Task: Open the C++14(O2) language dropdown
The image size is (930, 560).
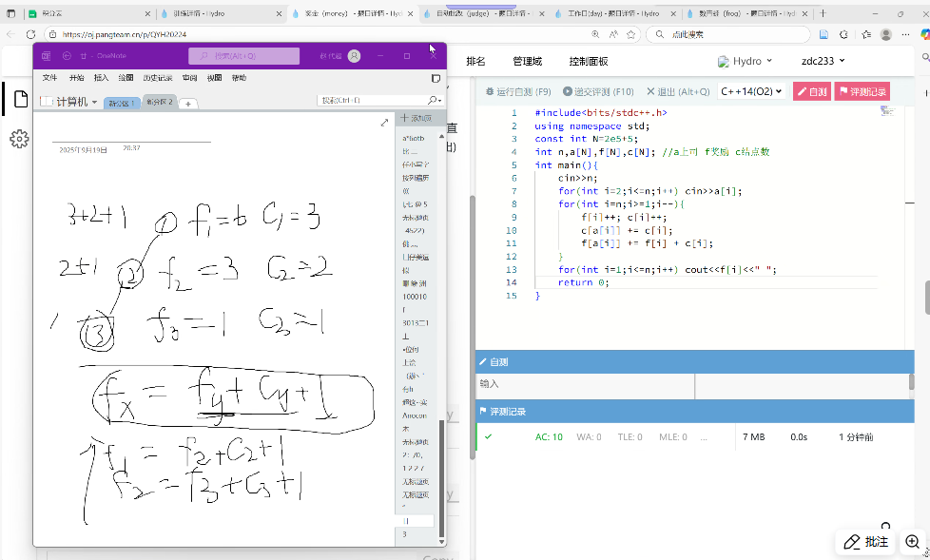Action: (751, 92)
